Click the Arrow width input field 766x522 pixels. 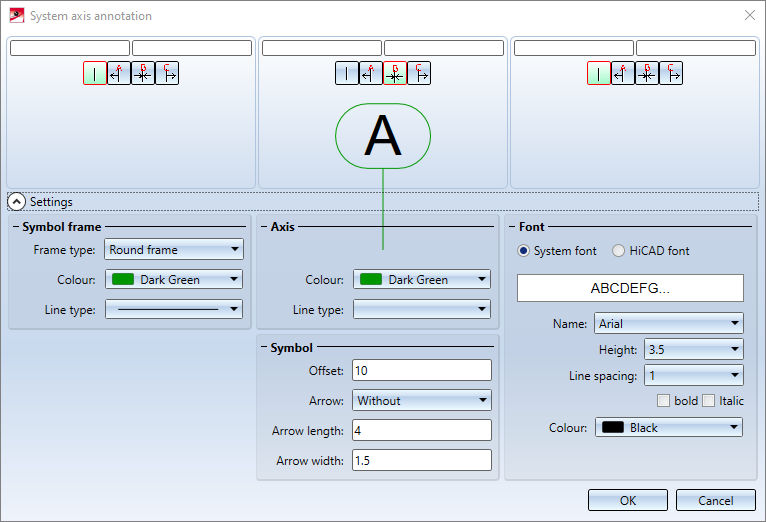[x=422, y=460]
